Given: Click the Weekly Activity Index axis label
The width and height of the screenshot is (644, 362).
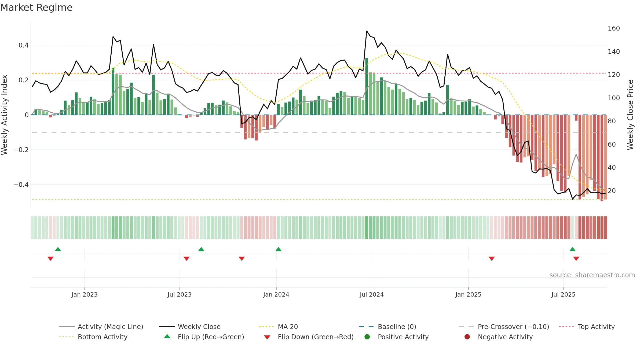Looking at the screenshot, I should (4, 115).
